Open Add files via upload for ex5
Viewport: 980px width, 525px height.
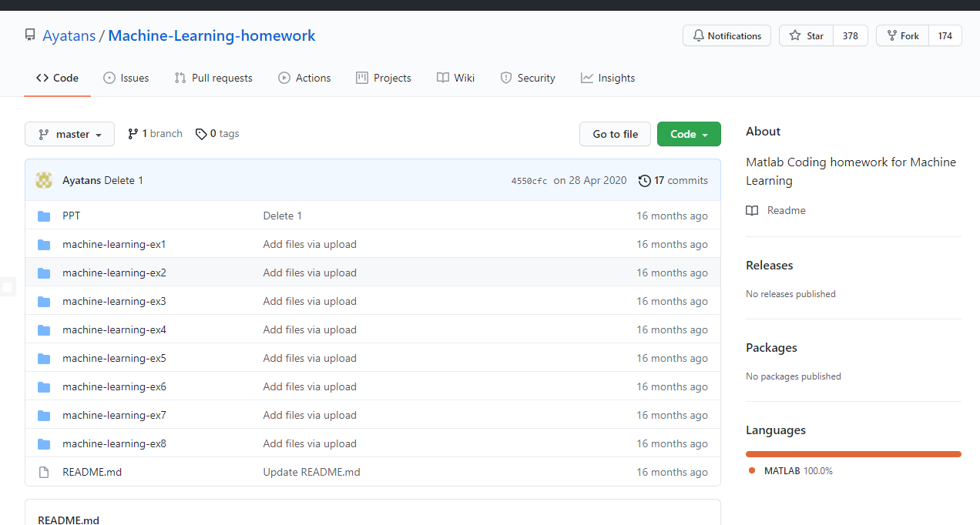[x=310, y=358]
